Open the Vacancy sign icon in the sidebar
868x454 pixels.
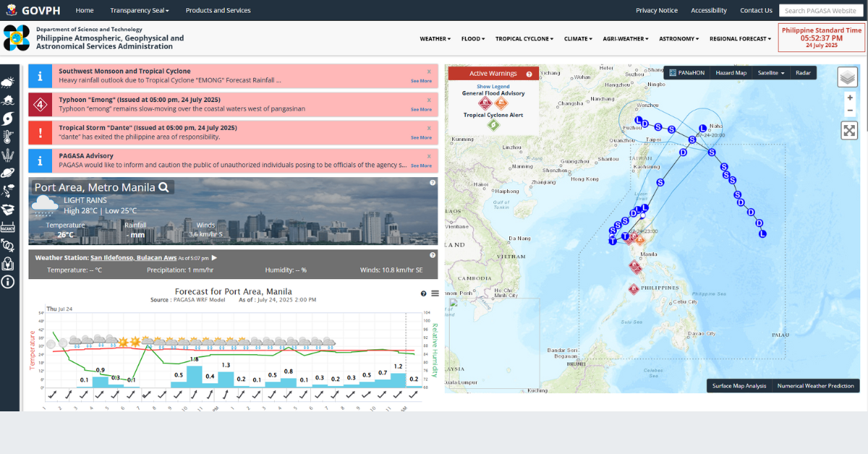[x=8, y=228]
